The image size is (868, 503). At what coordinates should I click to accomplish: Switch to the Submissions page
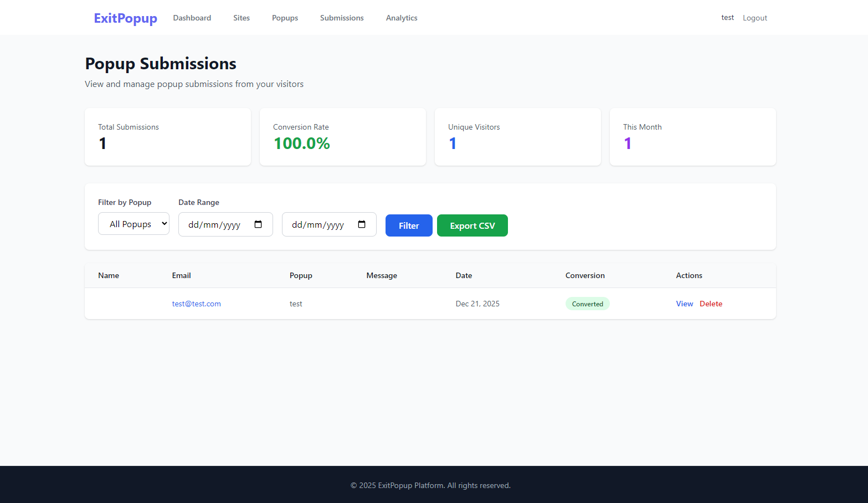tap(342, 18)
